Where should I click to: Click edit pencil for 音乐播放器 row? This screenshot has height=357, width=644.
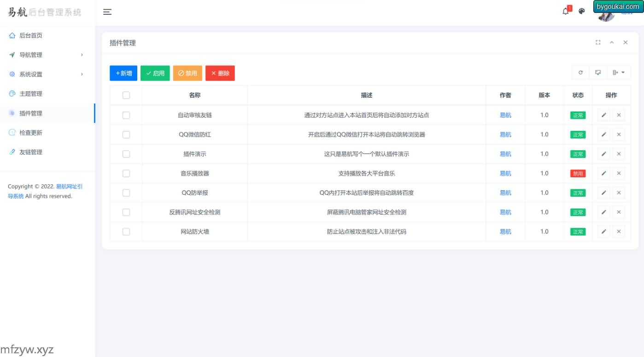[604, 174]
